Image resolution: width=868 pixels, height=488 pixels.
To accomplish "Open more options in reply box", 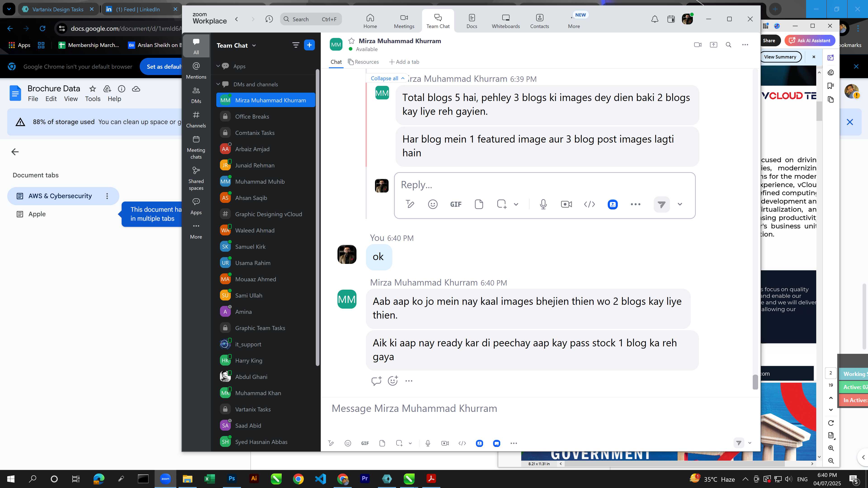I will click(x=635, y=204).
